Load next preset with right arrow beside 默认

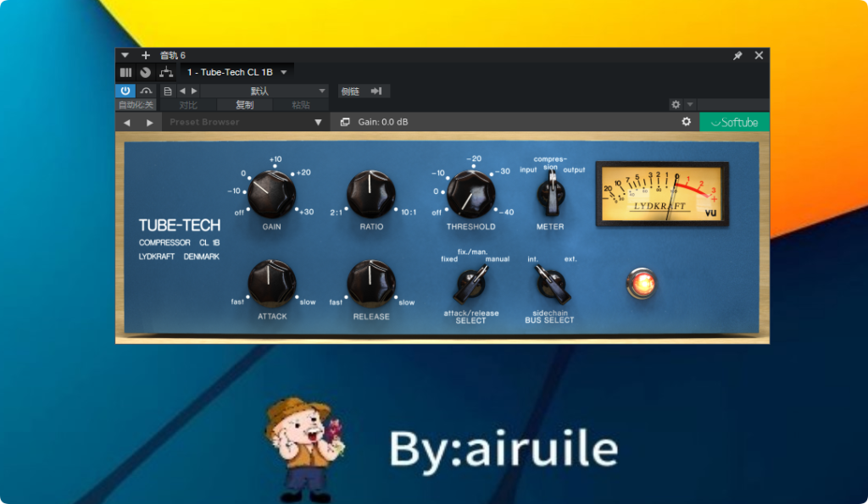coord(194,91)
